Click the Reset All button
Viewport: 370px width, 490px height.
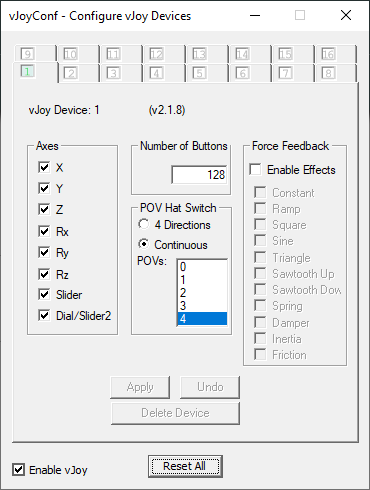[x=185, y=466]
